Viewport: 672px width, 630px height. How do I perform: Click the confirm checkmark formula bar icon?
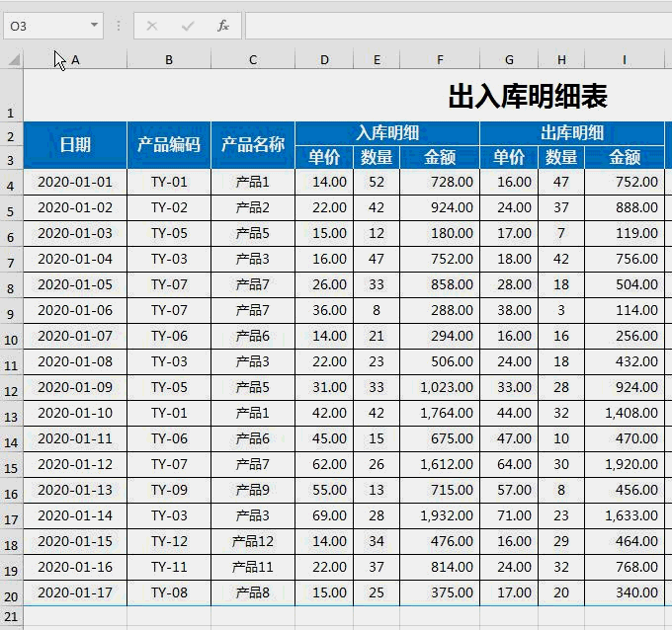tap(188, 26)
